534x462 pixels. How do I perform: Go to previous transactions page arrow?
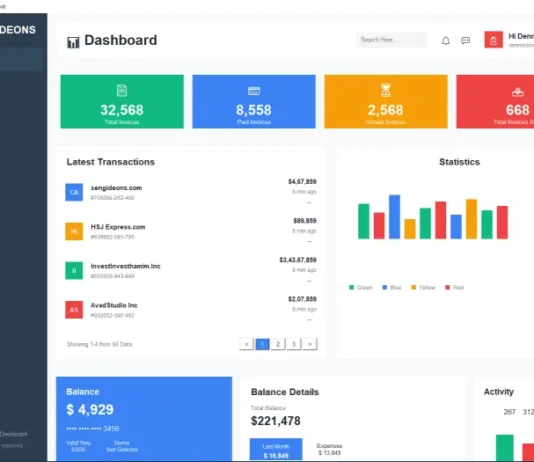246,344
